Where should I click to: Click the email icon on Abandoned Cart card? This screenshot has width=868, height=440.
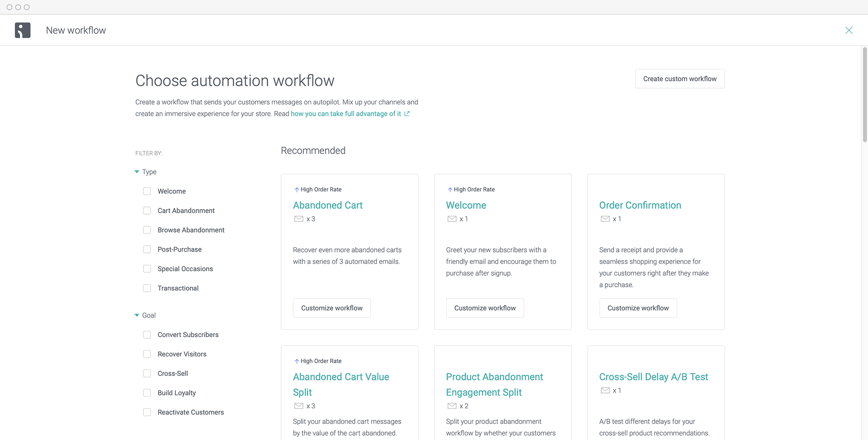click(298, 219)
